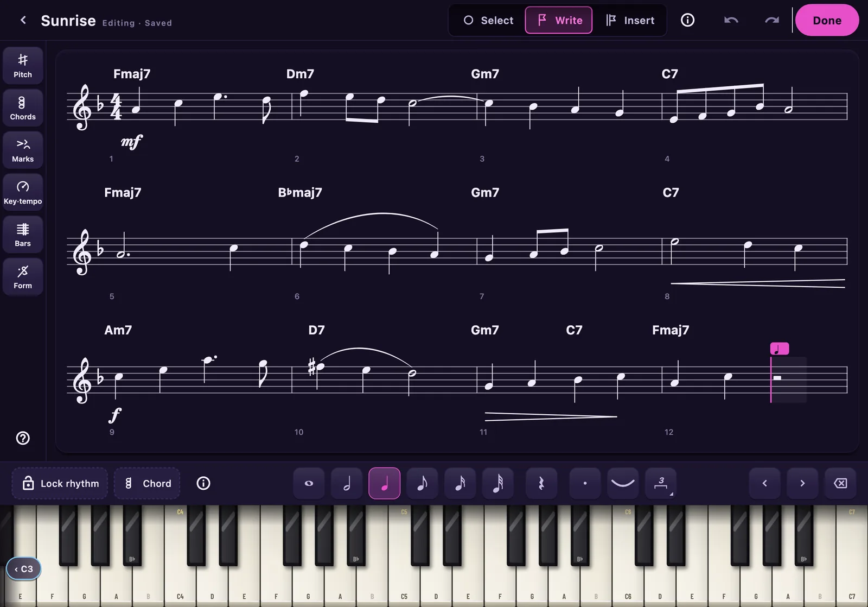Screen dimensions: 868x607
Task: Open the Pitch tool panel
Action: coord(23,66)
